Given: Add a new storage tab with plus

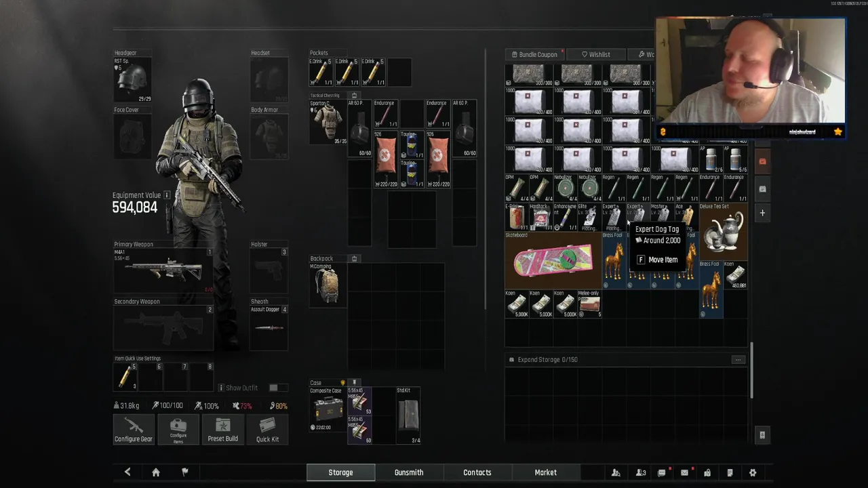Looking at the screenshot, I should pos(762,213).
